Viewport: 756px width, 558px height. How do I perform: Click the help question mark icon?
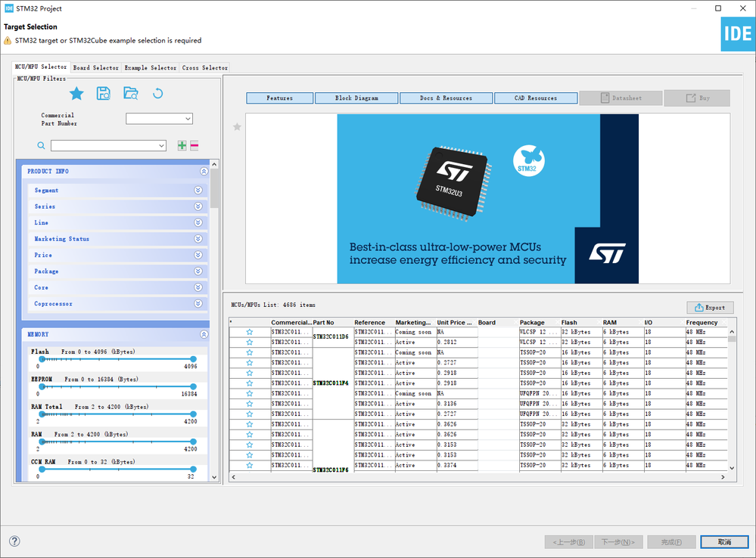tap(15, 541)
